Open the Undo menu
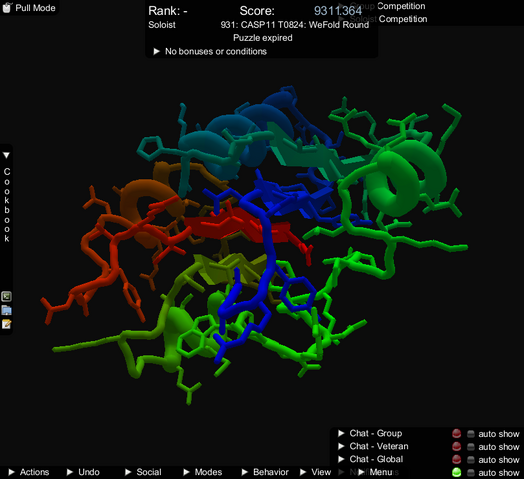Viewport: 524px width, 479px height. pyautogui.click(x=83, y=472)
